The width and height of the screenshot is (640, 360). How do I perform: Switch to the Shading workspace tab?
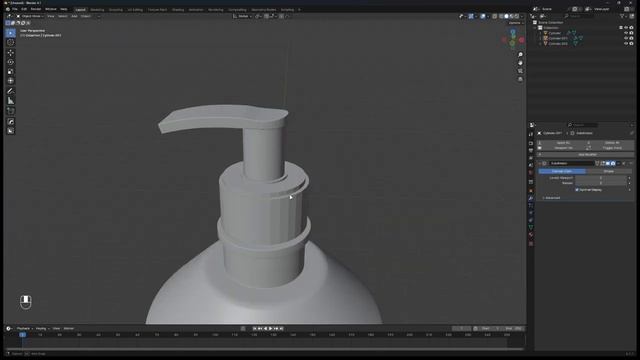(x=178, y=10)
